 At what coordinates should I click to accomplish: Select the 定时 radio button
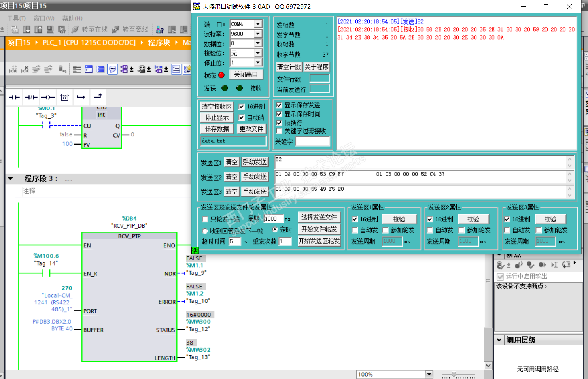coord(275,230)
